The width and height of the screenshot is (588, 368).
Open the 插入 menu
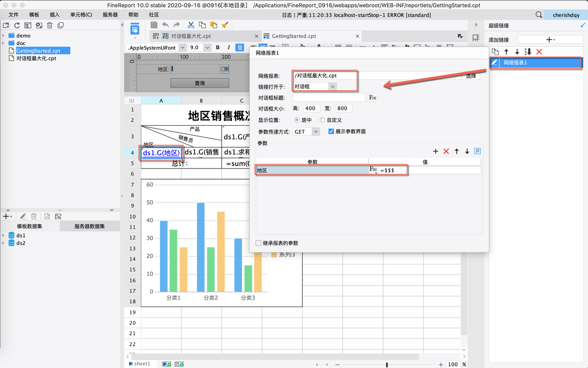pyautogui.click(x=55, y=15)
